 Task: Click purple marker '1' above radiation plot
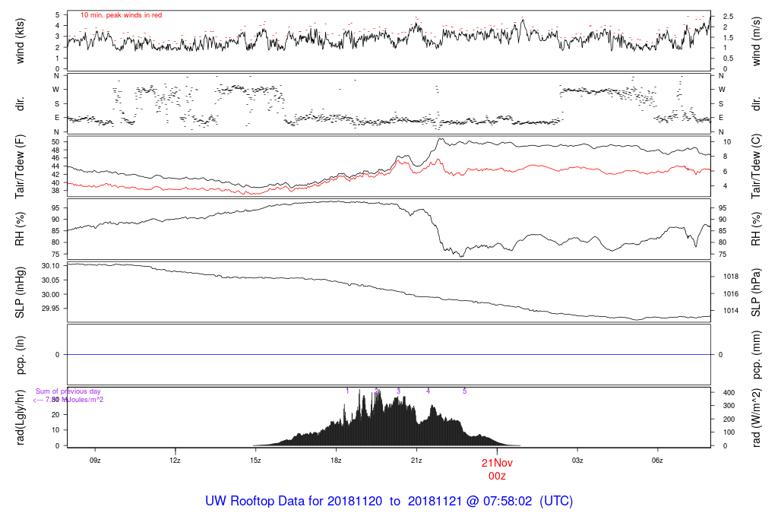[x=347, y=391]
